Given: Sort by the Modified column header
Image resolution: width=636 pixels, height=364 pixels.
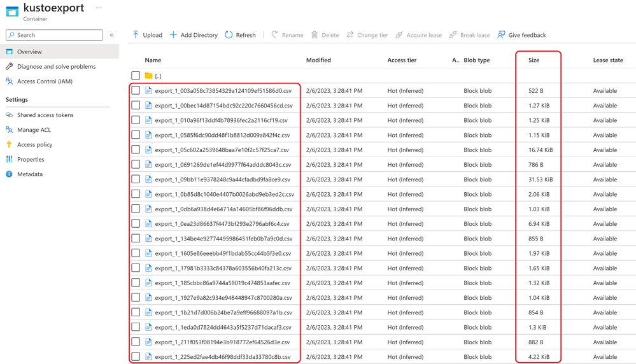Looking at the screenshot, I should tap(318, 60).
